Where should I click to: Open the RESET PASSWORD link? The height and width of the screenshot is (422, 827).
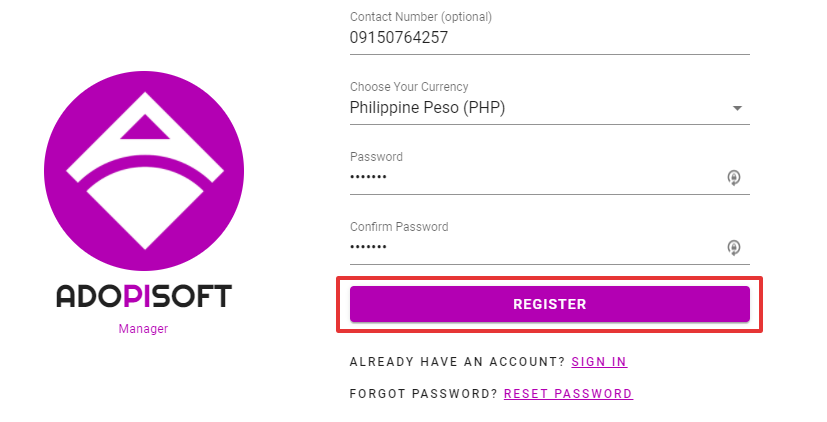(568, 394)
